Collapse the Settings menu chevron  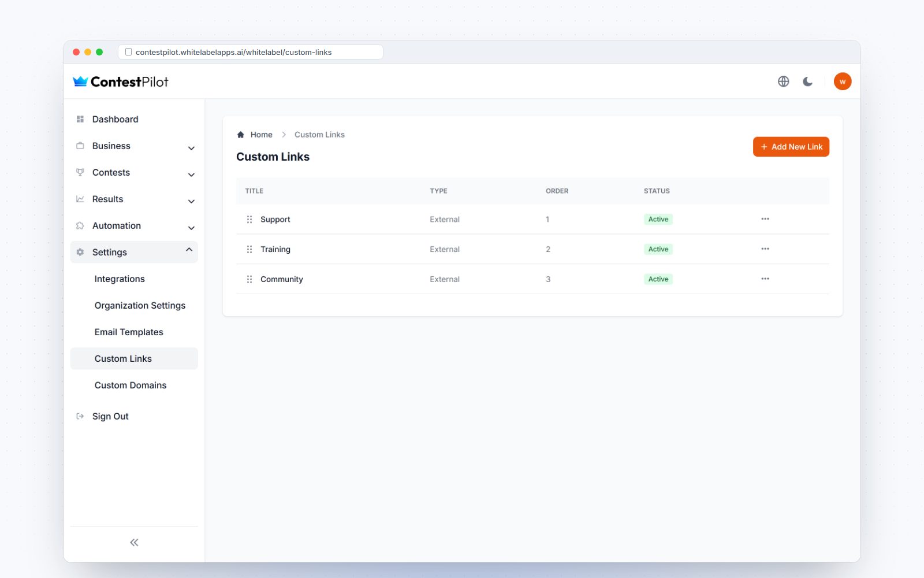pos(189,250)
